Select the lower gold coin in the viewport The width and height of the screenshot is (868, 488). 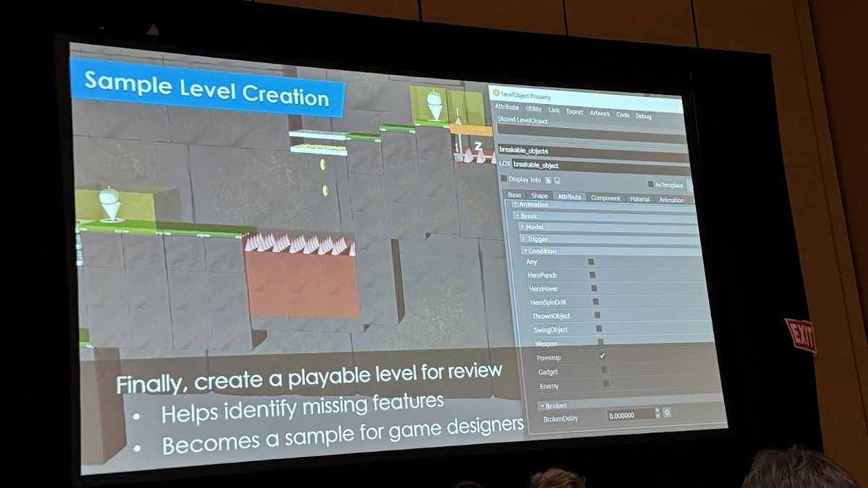click(326, 191)
